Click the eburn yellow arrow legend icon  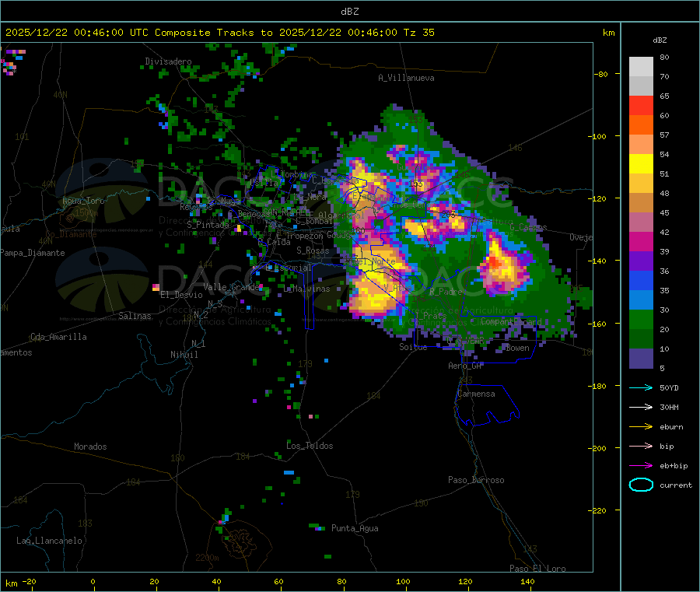point(641,427)
